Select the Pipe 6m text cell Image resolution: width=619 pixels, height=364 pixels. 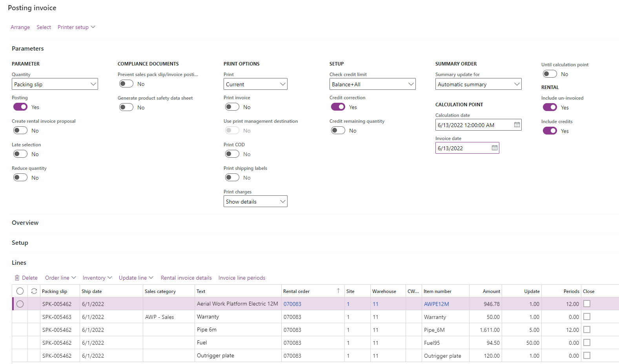[238, 329]
